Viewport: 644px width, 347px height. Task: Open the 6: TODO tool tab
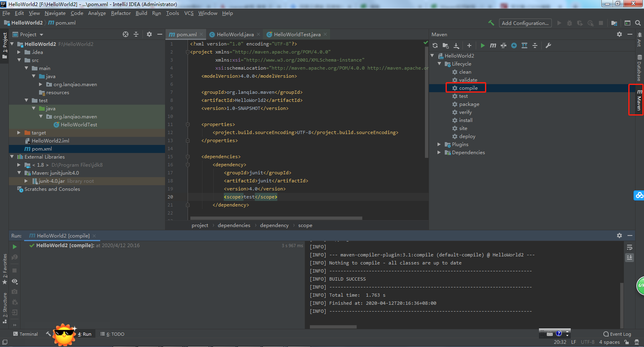[112, 334]
